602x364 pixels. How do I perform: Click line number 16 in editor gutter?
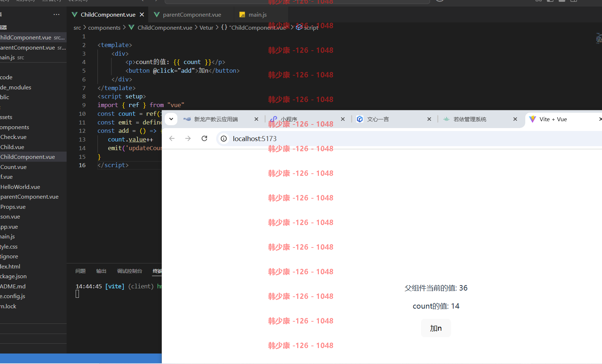[82, 165]
